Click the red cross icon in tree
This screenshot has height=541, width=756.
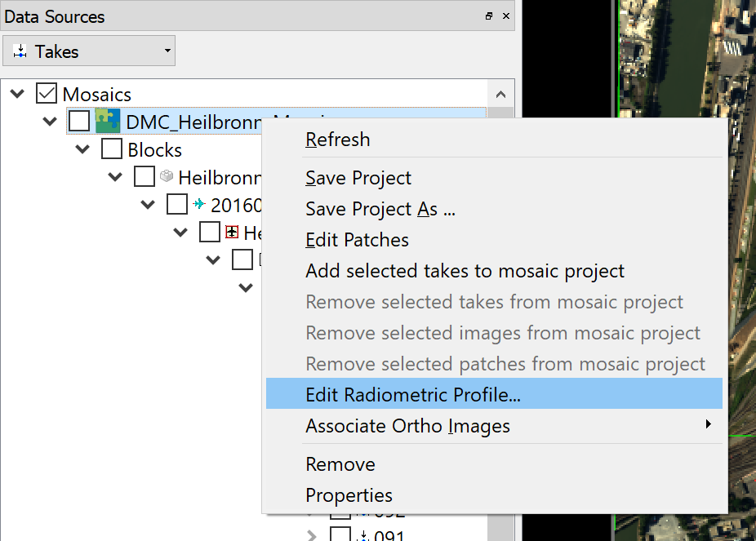232,233
